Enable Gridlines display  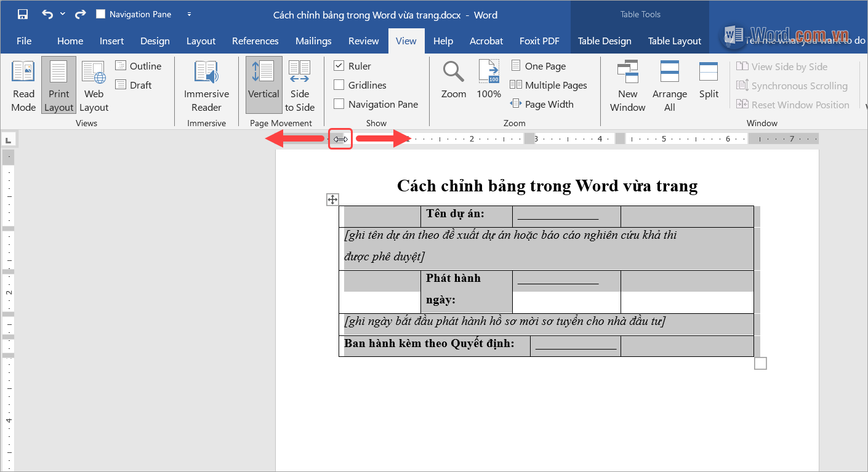point(339,84)
